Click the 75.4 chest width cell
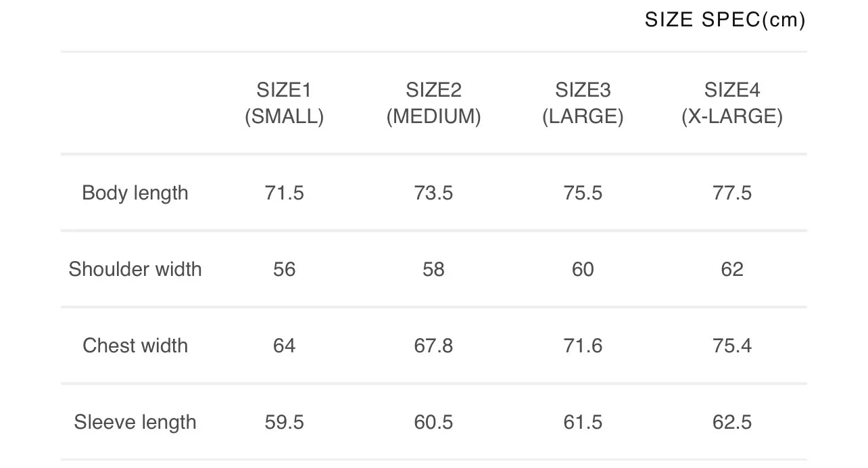 732,346
